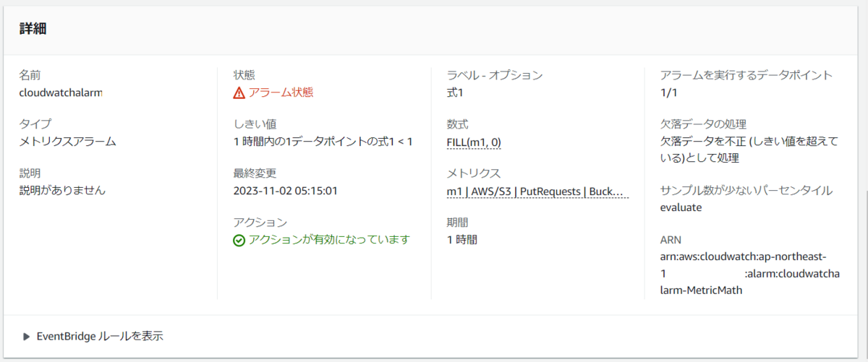Click the サンプル数が少ないパーセンタイル label
868x362 pixels.
(746, 191)
